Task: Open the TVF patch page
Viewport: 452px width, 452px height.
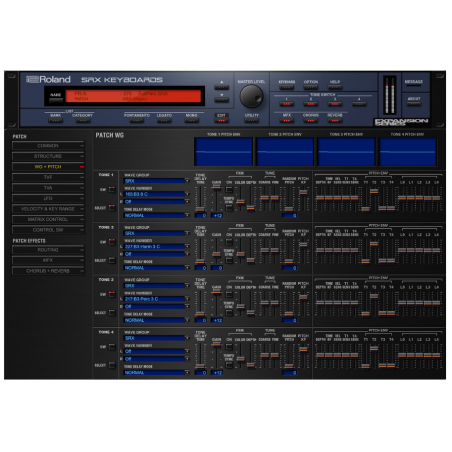Action: [x=48, y=177]
